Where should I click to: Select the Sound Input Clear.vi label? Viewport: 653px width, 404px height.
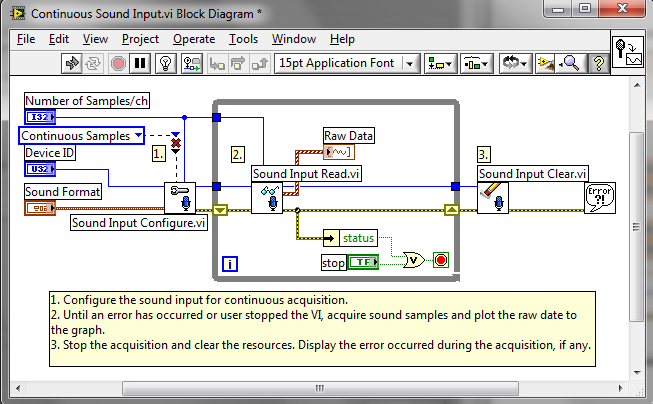(x=533, y=174)
